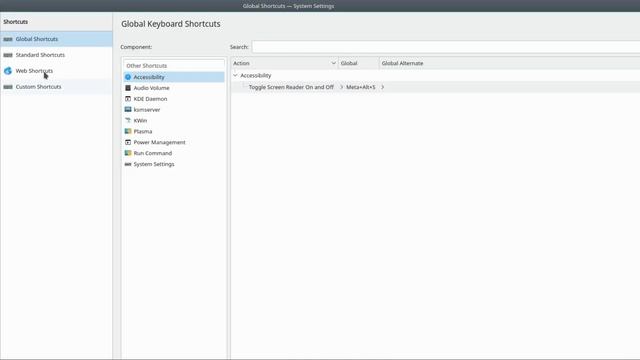Viewport: 640px width, 360px height.
Task: Click the Run Command component icon
Action: [128, 153]
